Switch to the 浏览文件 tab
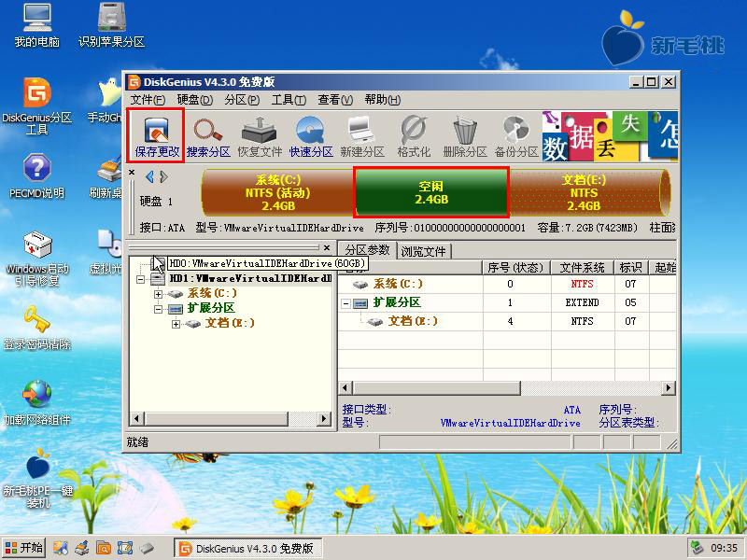Viewport: 747px width, 560px height. pyautogui.click(x=424, y=251)
